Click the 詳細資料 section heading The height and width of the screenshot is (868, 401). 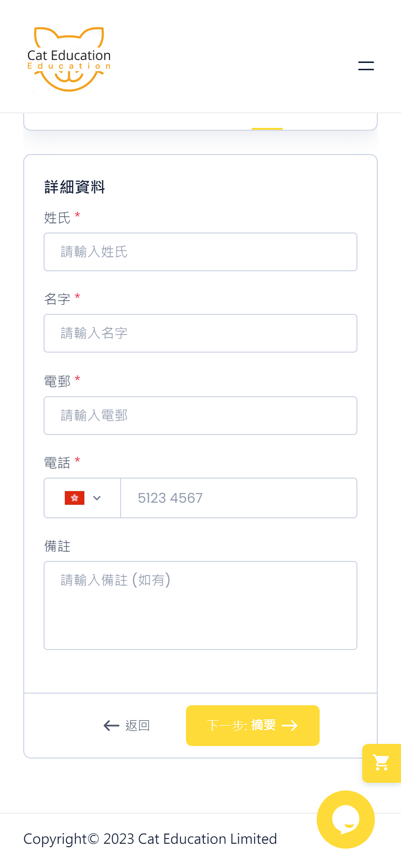pos(75,187)
